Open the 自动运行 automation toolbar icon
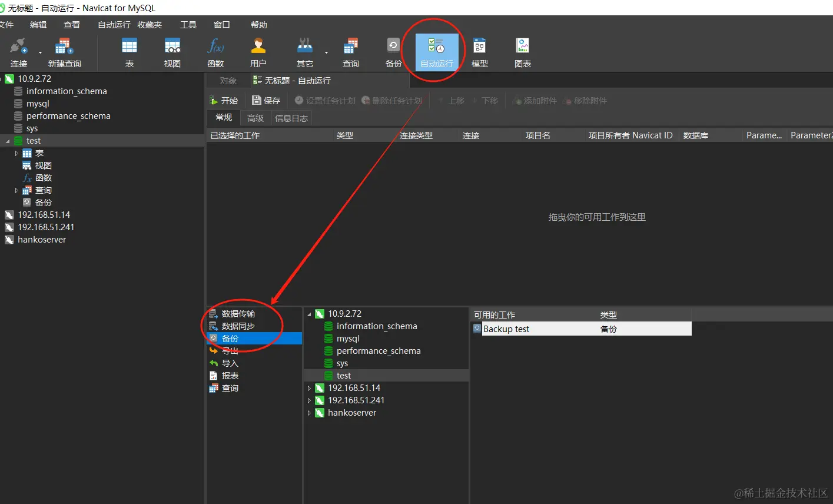 tap(437, 52)
